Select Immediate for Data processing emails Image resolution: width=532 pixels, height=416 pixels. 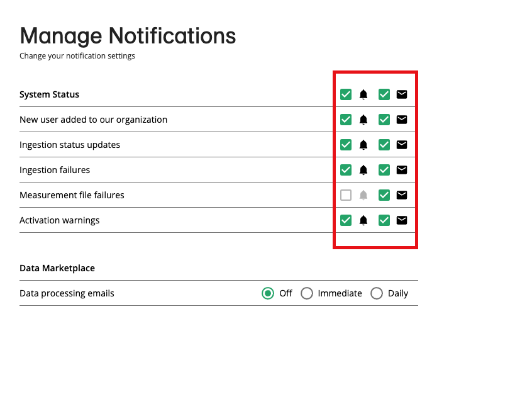click(307, 293)
